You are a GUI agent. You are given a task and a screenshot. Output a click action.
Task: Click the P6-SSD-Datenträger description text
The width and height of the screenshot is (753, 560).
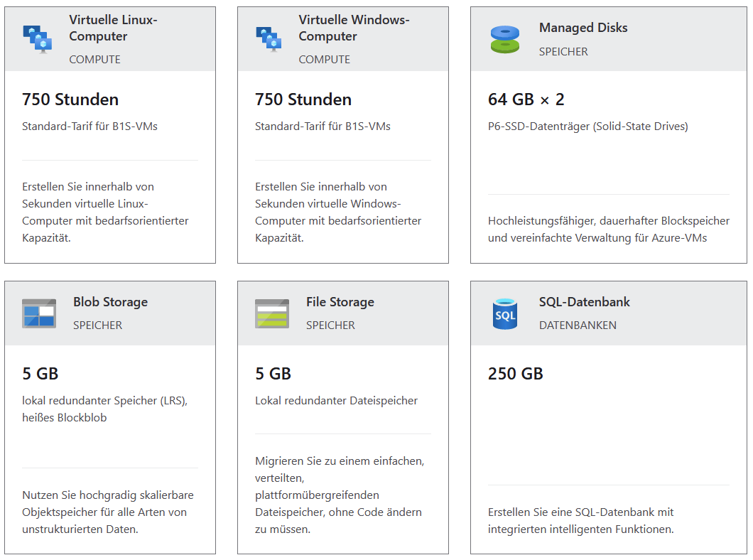click(587, 126)
